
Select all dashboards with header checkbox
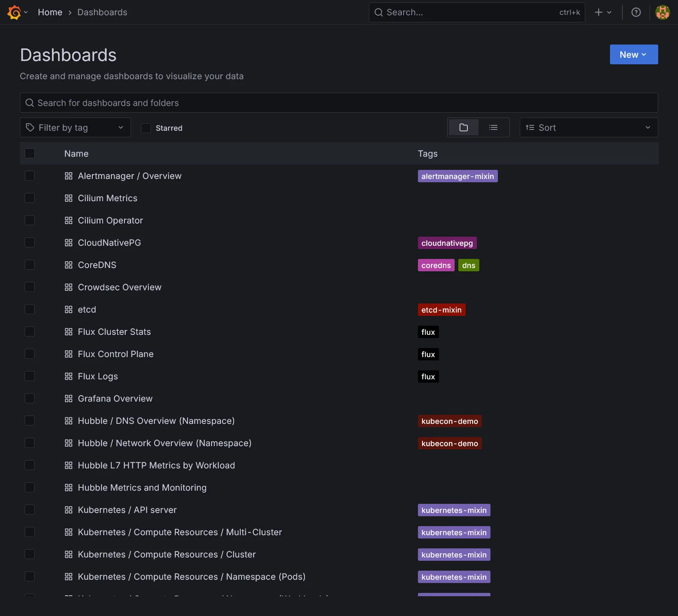[29, 153]
